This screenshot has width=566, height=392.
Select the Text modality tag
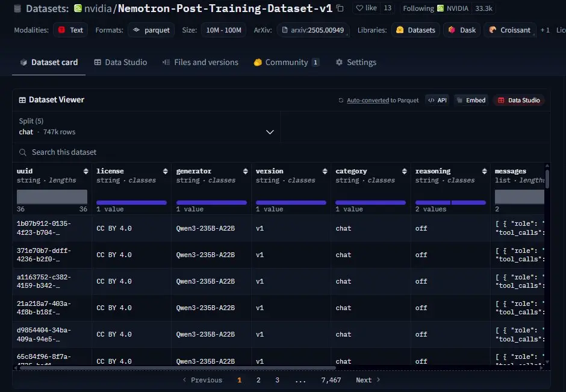point(71,30)
